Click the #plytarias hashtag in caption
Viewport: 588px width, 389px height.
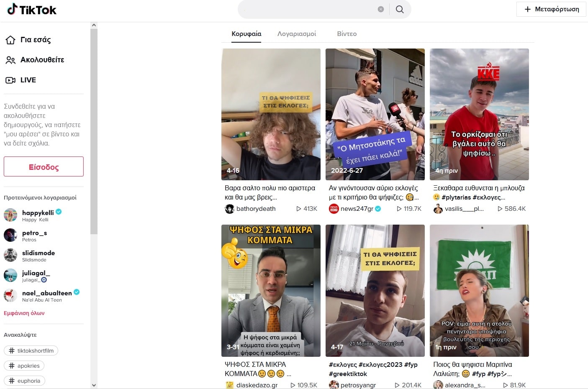click(x=456, y=197)
